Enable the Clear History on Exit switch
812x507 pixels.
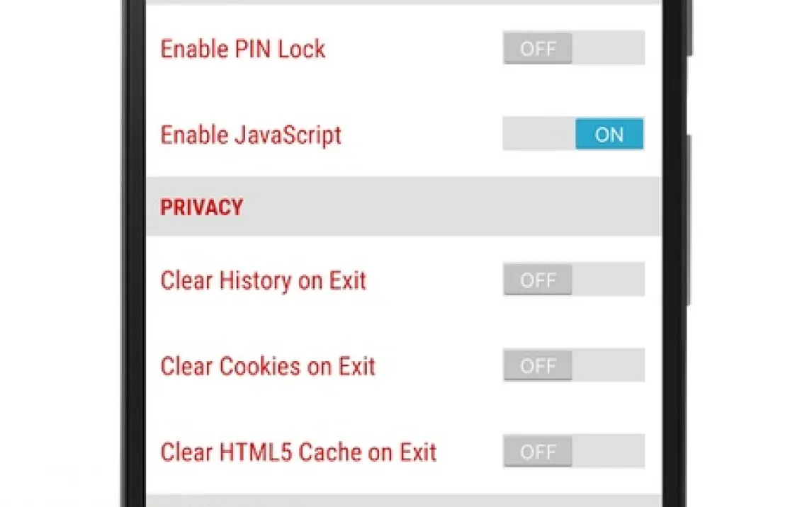click(574, 280)
